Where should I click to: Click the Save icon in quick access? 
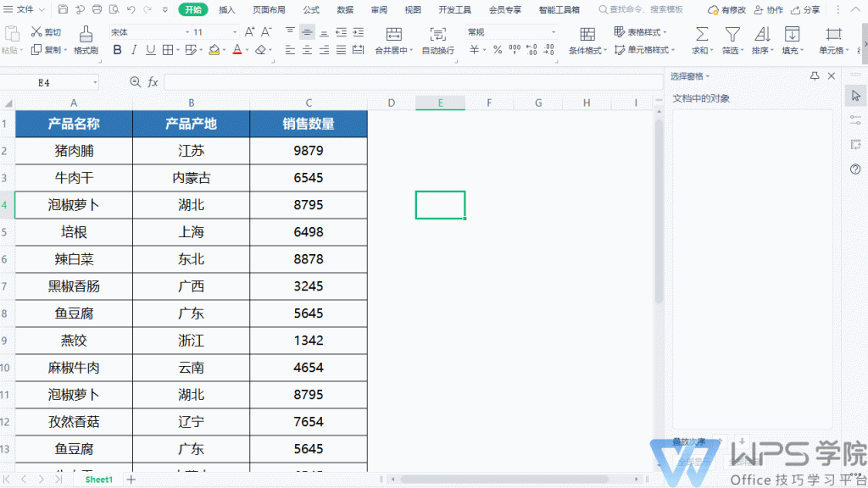pyautogui.click(x=63, y=9)
